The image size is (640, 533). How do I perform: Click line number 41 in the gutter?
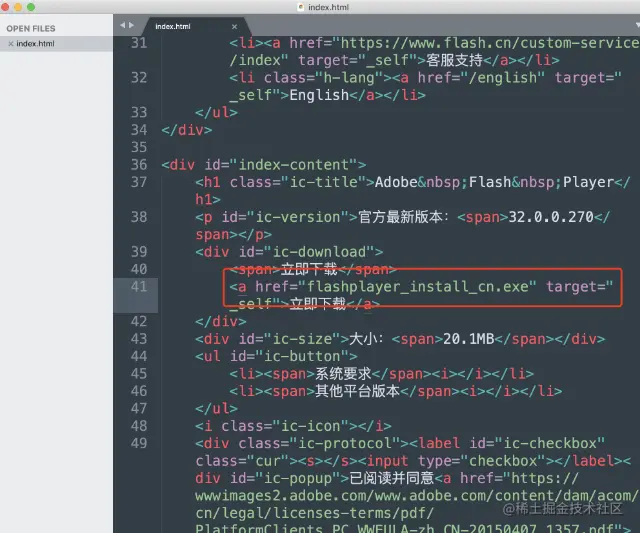[x=139, y=286]
